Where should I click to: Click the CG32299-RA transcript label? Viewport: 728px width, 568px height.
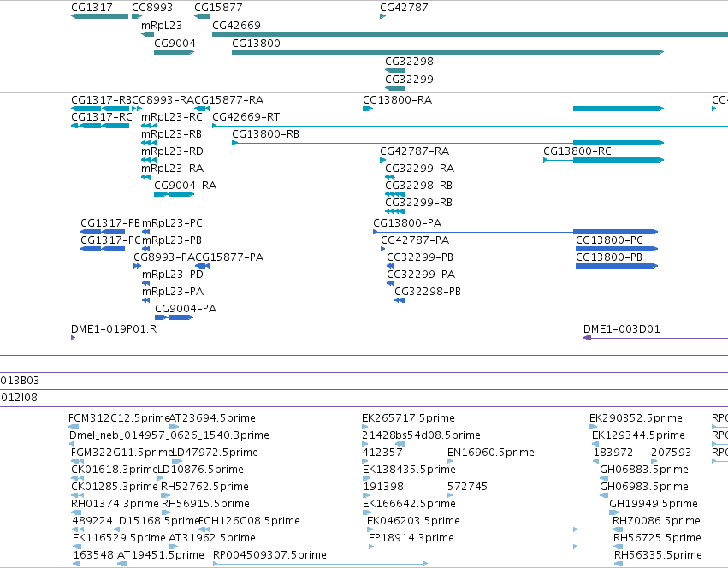click(x=420, y=169)
